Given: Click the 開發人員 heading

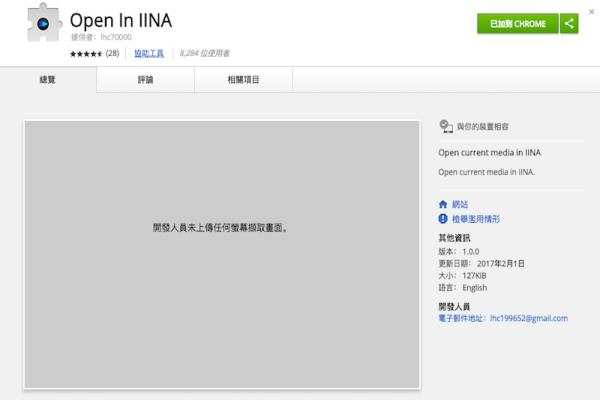Looking at the screenshot, I should (x=454, y=306).
